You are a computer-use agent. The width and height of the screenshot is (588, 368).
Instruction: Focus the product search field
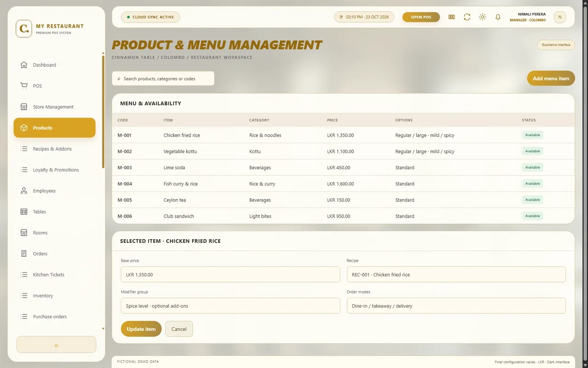(x=163, y=79)
